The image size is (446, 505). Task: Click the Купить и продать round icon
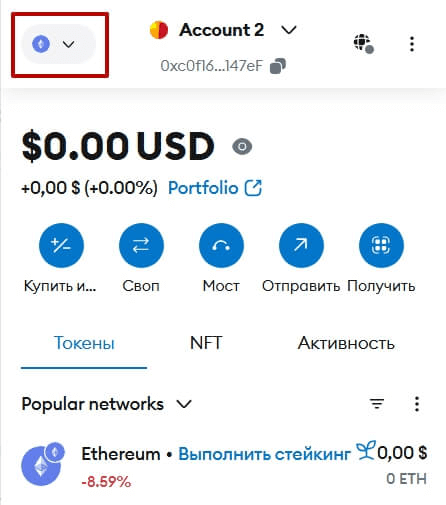point(61,245)
